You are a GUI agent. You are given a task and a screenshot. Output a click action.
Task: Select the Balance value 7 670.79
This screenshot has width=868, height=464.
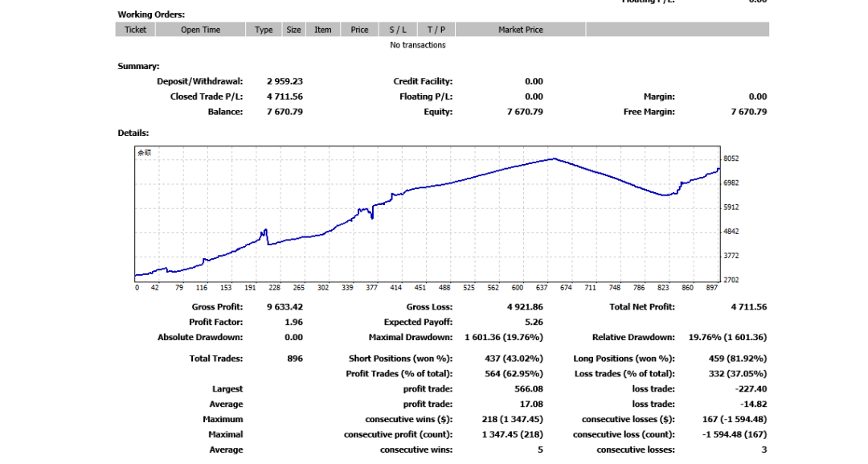(285, 112)
